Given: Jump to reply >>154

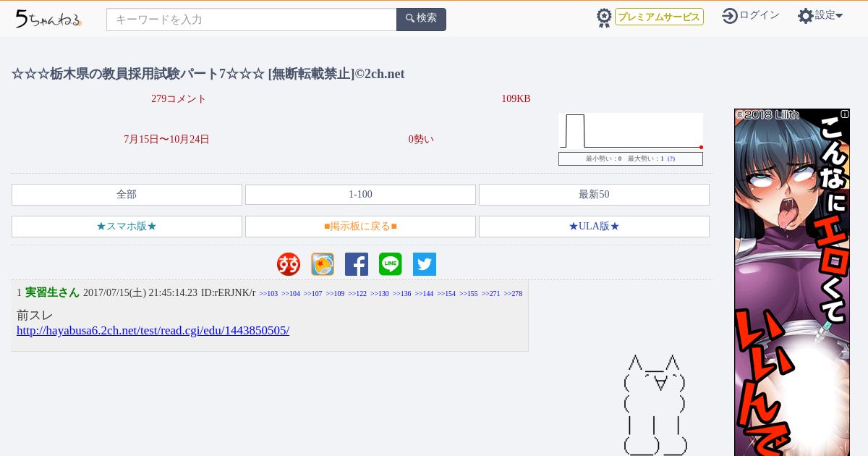Looking at the screenshot, I should pos(446,294).
